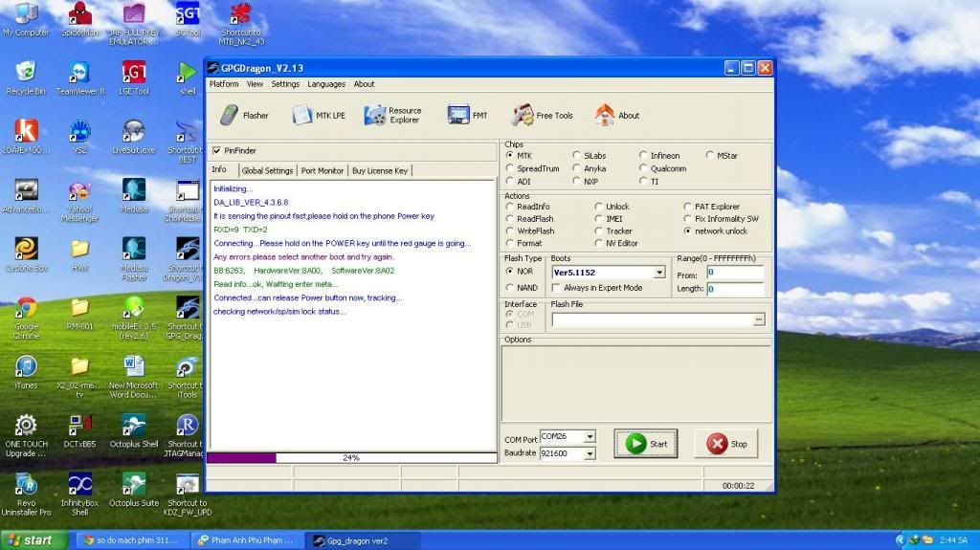Screen dimensions: 980x550
Task: Switch to Buy License Key tab
Action: point(379,170)
